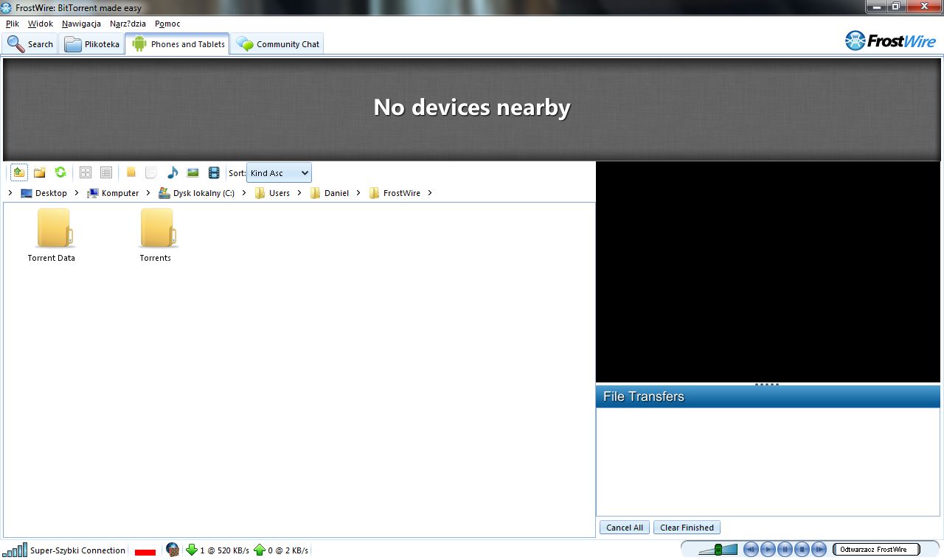Click Super-Szybki Connection status text
Screen dimensions: 944x560
(77, 550)
